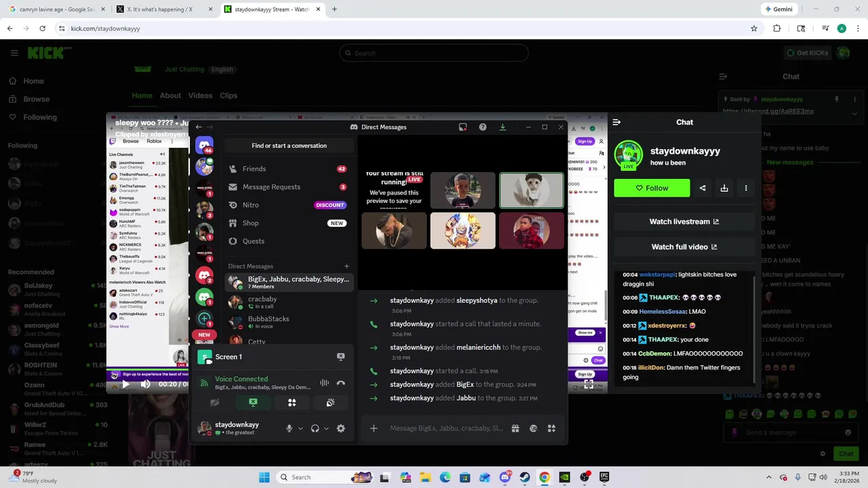
Task: Open the Gemini button in Chrome
Action: (x=778, y=9)
